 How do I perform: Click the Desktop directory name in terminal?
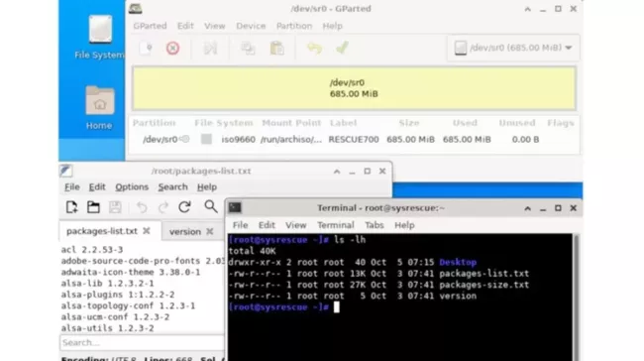(x=458, y=263)
